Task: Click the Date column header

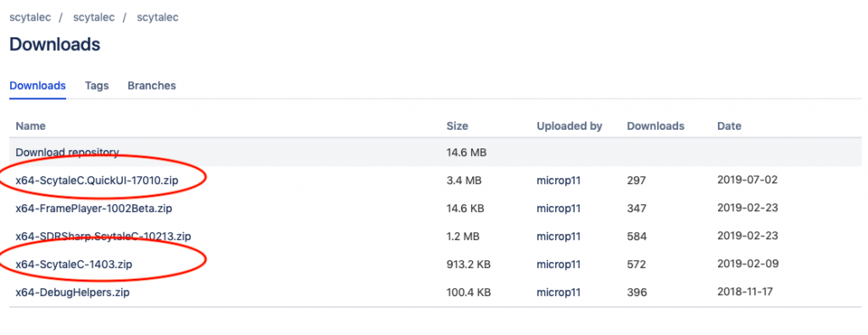Action: click(729, 126)
